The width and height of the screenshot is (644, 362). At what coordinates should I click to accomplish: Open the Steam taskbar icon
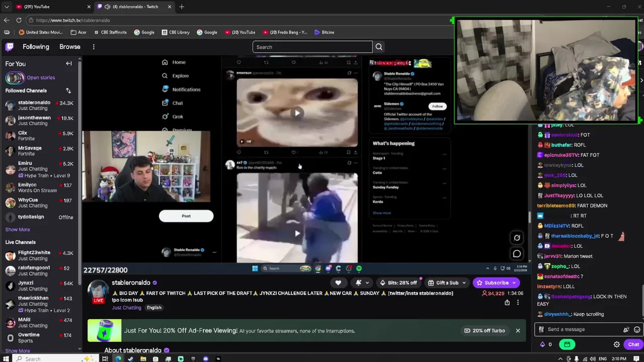131,358
